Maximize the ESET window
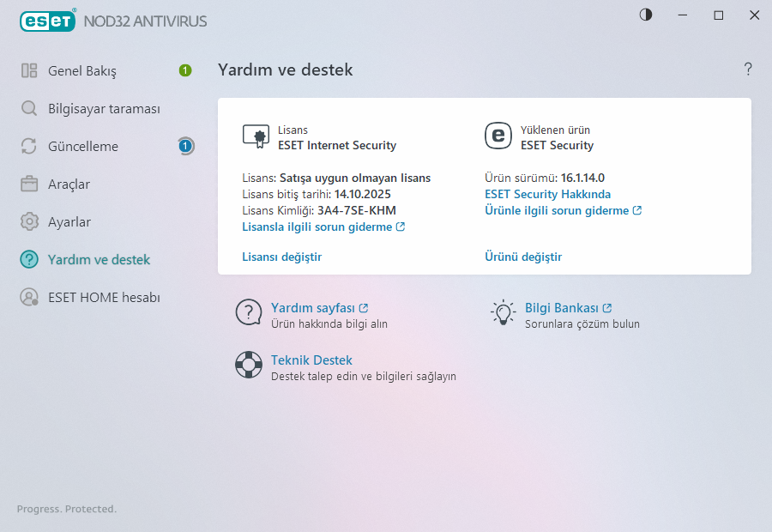Image resolution: width=772 pixels, height=532 pixels. 718,15
